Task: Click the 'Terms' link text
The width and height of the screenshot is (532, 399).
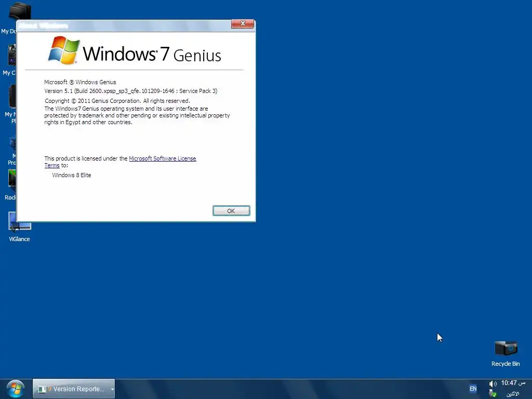Action: click(x=52, y=165)
